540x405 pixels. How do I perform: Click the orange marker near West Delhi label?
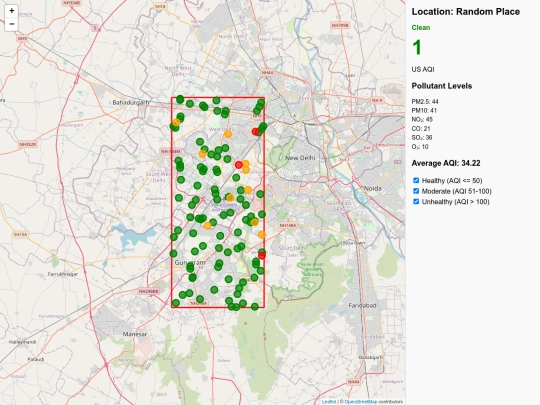228,134
